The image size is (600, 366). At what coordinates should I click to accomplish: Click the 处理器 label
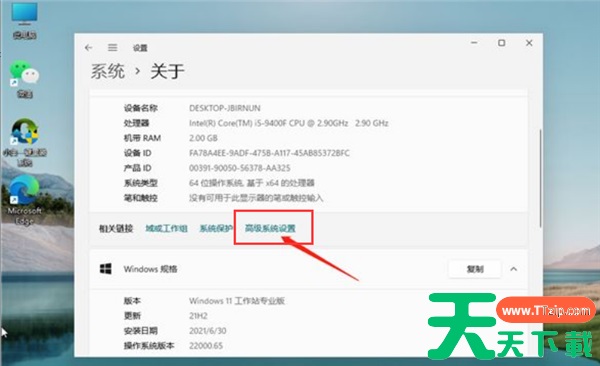click(136, 123)
